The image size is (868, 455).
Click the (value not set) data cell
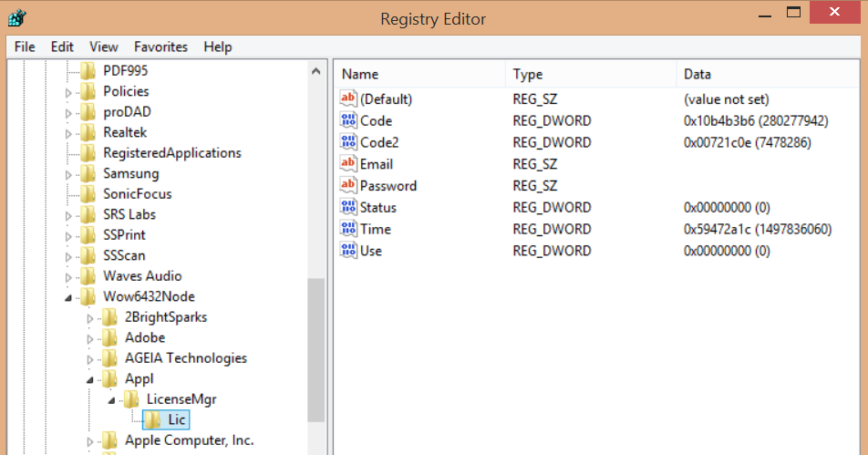click(x=727, y=99)
